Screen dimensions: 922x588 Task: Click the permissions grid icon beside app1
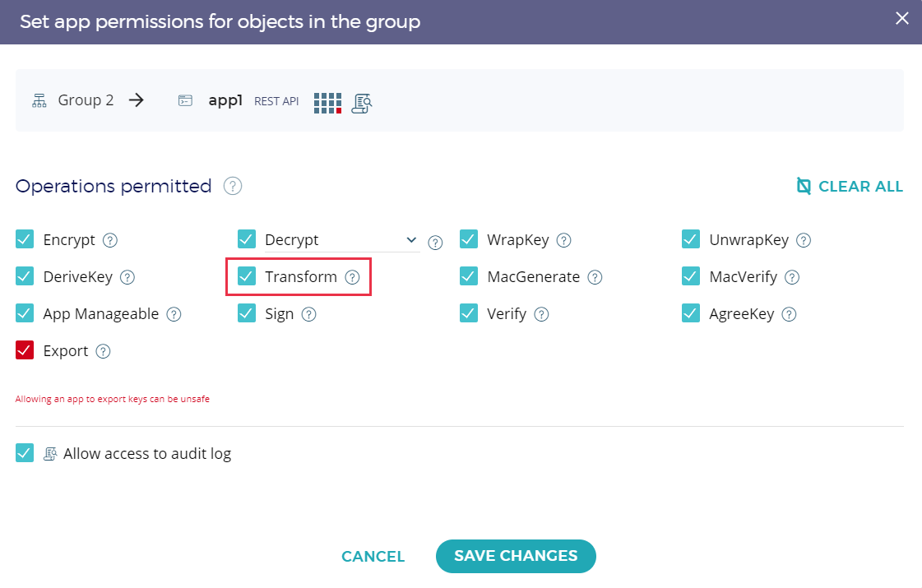coord(327,102)
